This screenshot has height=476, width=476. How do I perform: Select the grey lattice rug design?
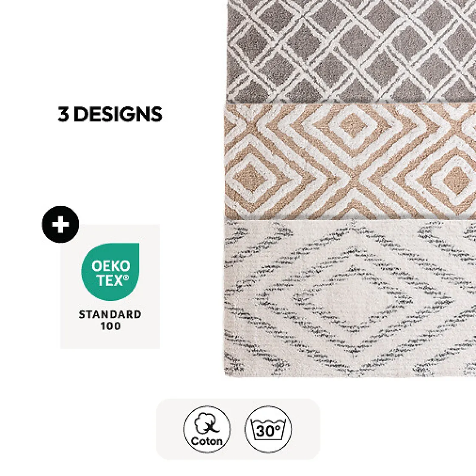(x=351, y=51)
